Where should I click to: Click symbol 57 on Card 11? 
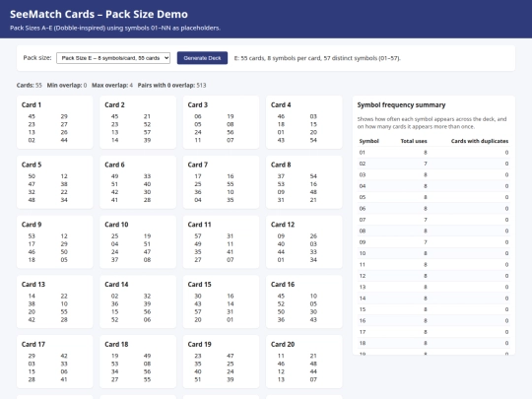(198, 235)
